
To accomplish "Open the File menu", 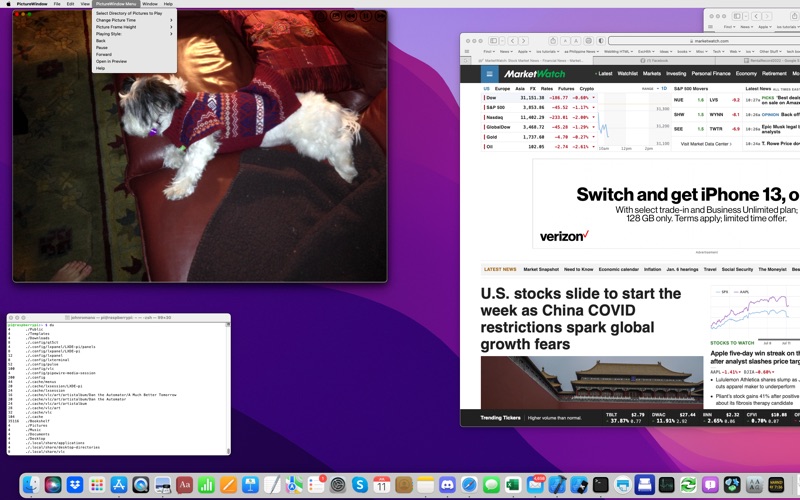I will [57, 4].
